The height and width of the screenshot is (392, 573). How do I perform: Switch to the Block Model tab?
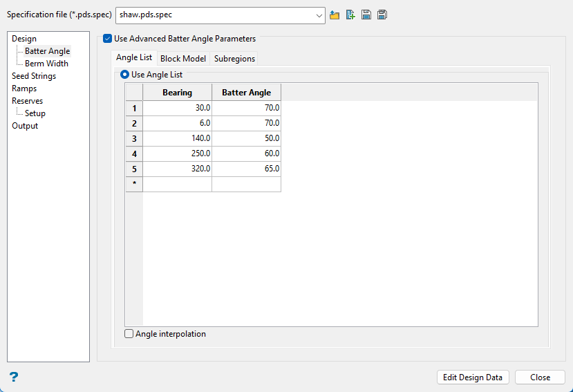tap(183, 59)
